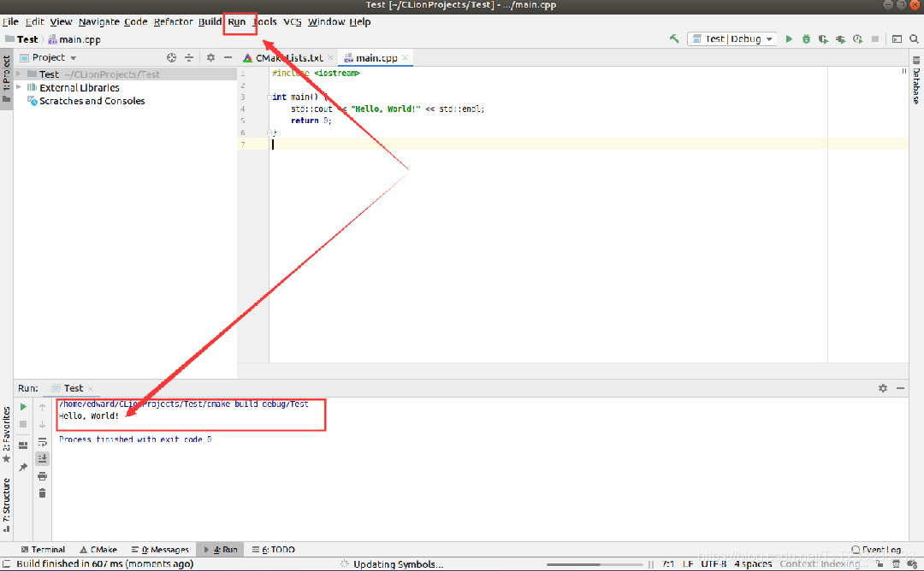Expand External Libraries node
The image size is (924, 572).
coord(18,87)
